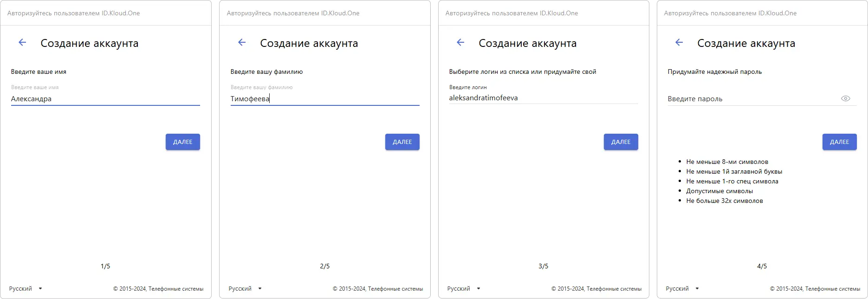868x299 pixels.
Task: Click the copyright text in the password panel
Action: pyautogui.click(x=815, y=289)
